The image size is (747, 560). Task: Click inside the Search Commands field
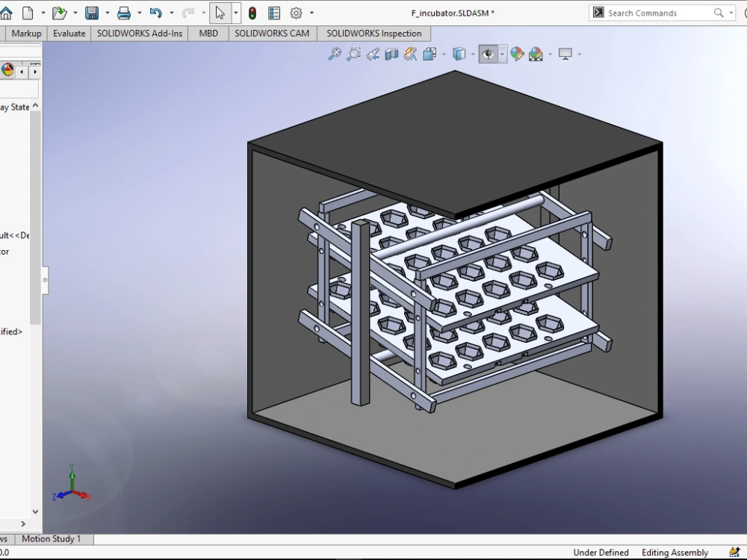(657, 13)
